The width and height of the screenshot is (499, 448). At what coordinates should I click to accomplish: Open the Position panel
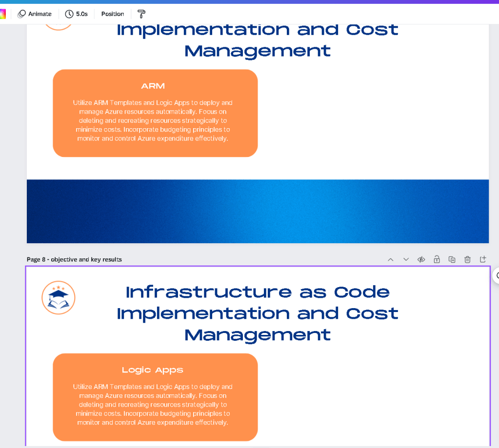(x=112, y=14)
